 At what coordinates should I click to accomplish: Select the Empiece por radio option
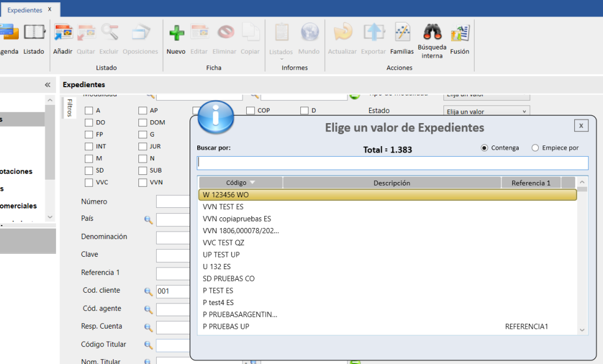(x=535, y=148)
